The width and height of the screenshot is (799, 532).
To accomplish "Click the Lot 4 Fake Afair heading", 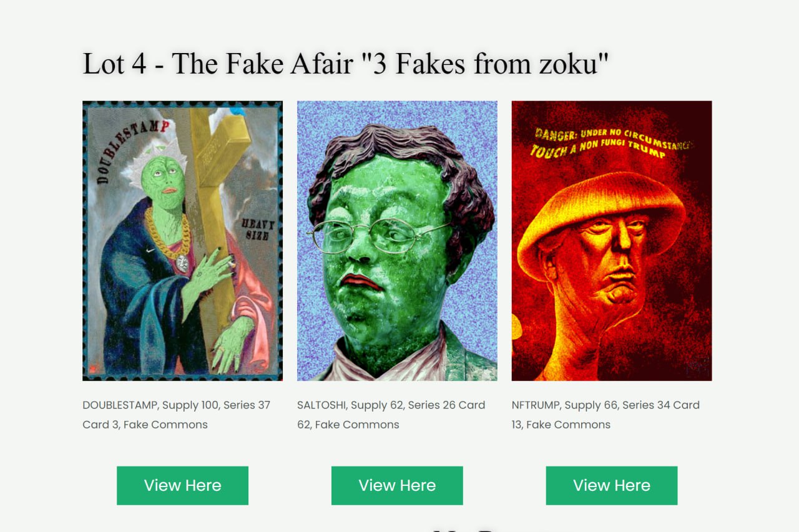I will [345, 63].
